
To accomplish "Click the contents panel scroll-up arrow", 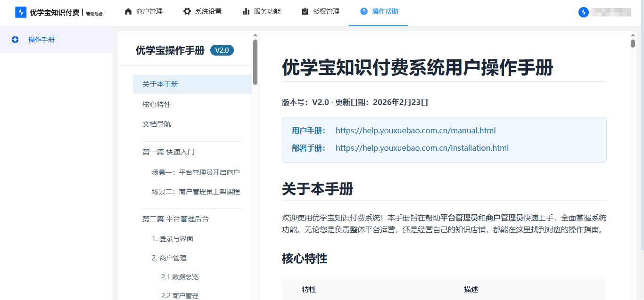I will (255, 35).
